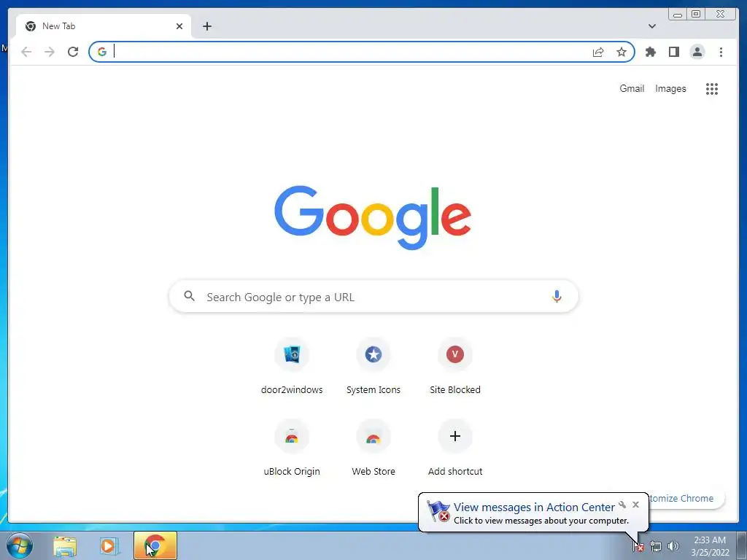Open the Images link

670,88
